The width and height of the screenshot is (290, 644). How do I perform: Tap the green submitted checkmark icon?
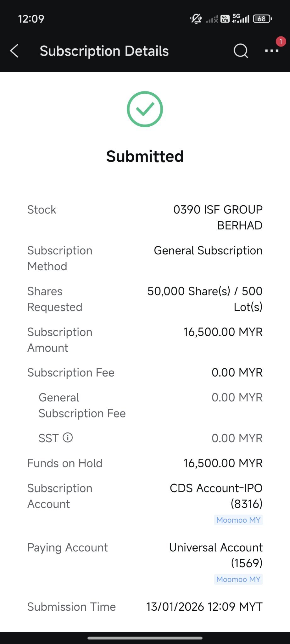click(x=145, y=109)
